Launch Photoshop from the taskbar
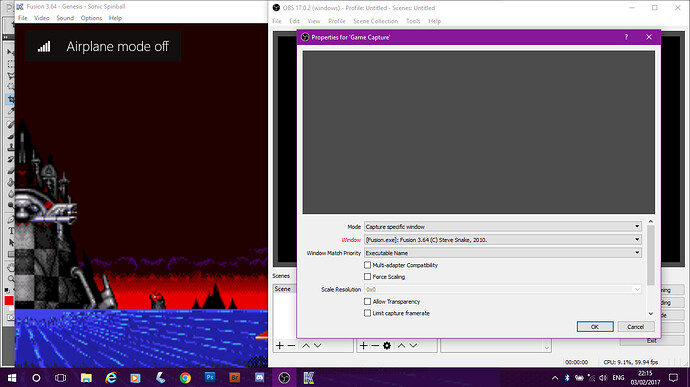The height and width of the screenshot is (387, 690). point(210,378)
